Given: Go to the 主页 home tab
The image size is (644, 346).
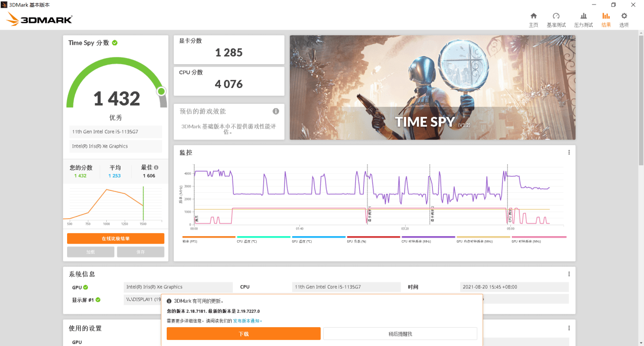Looking at the screenshot, I should tap(533, 19).
